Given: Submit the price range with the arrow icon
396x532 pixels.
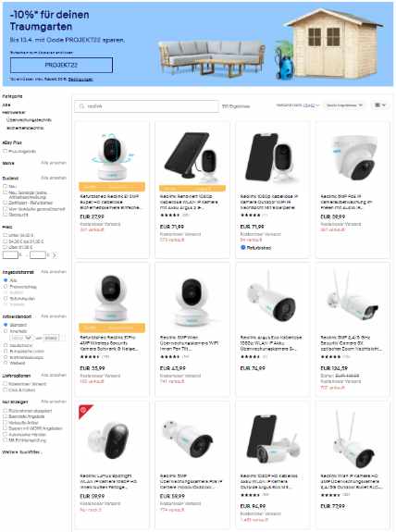Looking at the screenshot, I should point(55,254).
